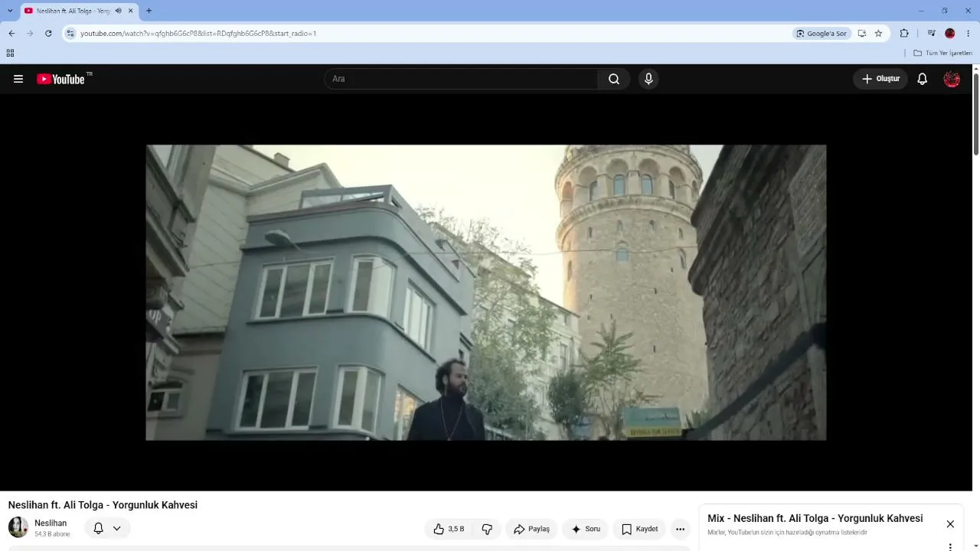This screenshot has height=551, width=980.
Task: Expand the tab search dropdown
Action: point(10,11)
